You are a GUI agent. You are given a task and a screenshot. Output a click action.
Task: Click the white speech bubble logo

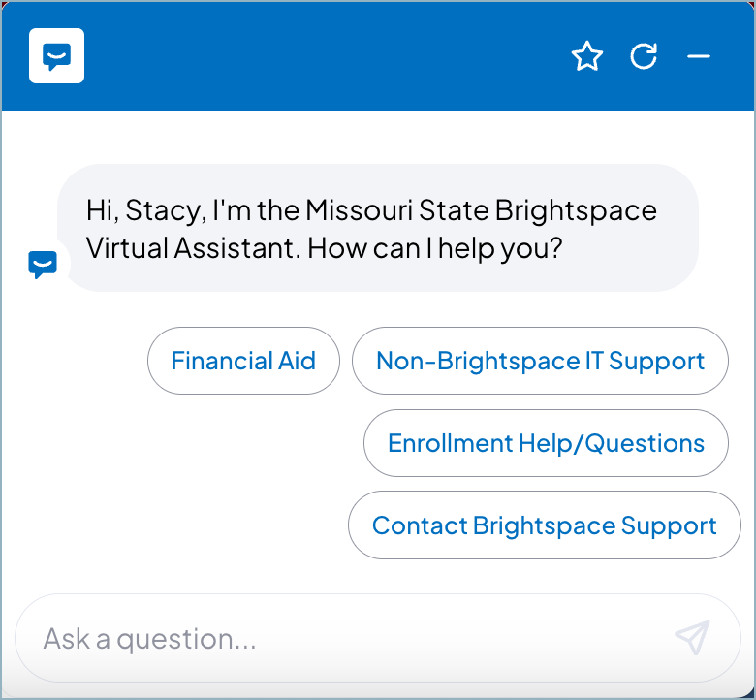pos(56,56)
